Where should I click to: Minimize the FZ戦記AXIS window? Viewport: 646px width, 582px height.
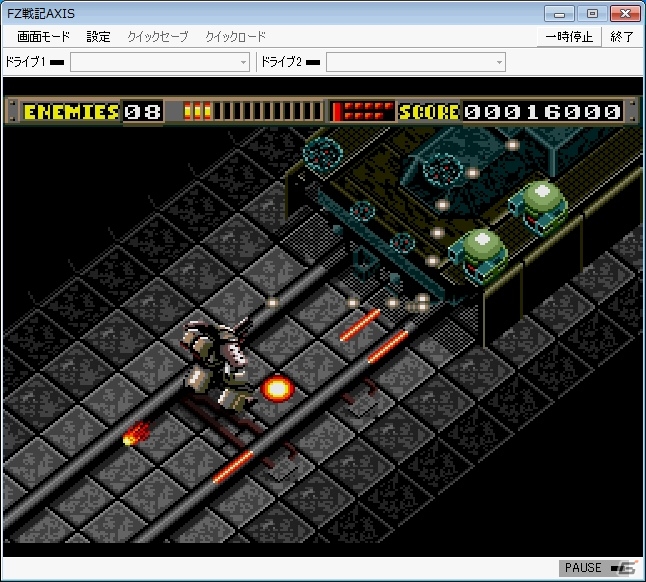click(x=559, y=14)
